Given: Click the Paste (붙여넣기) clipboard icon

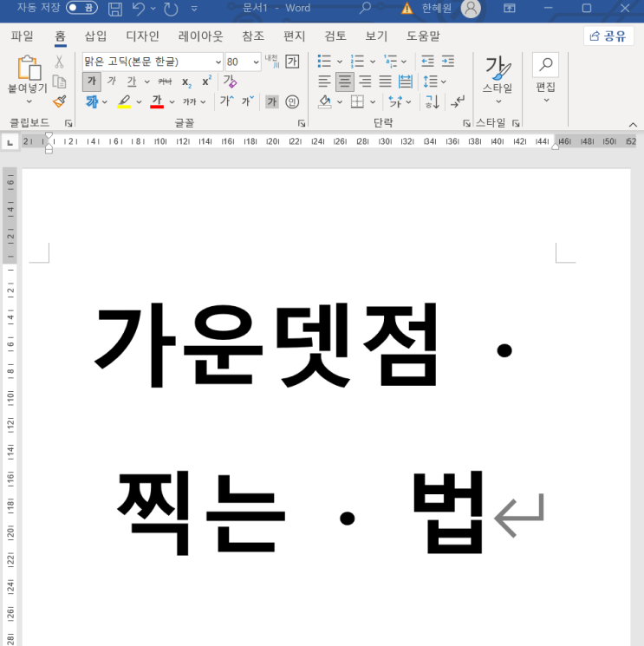Looking at the screenshot, I should (29, 68).
